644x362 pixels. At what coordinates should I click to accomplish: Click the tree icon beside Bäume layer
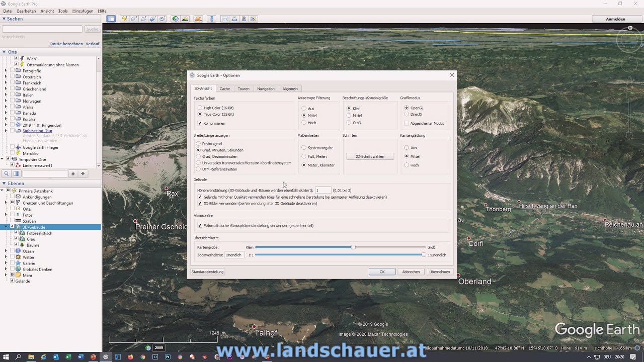(x=22, y=245)
